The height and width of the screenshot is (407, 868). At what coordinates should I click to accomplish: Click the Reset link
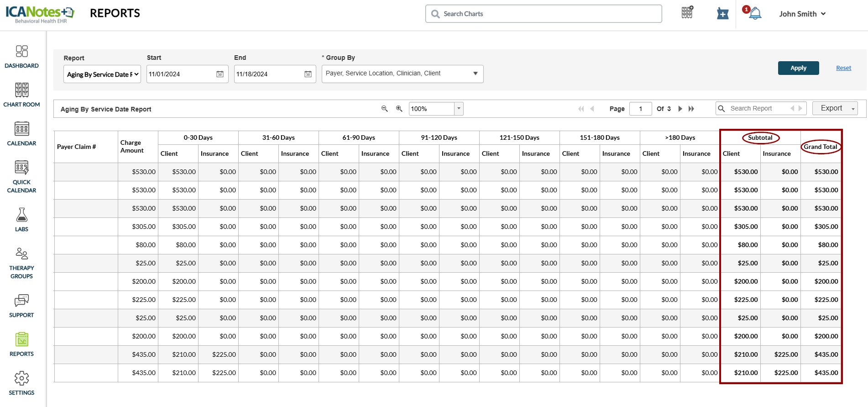pos(843,68)
